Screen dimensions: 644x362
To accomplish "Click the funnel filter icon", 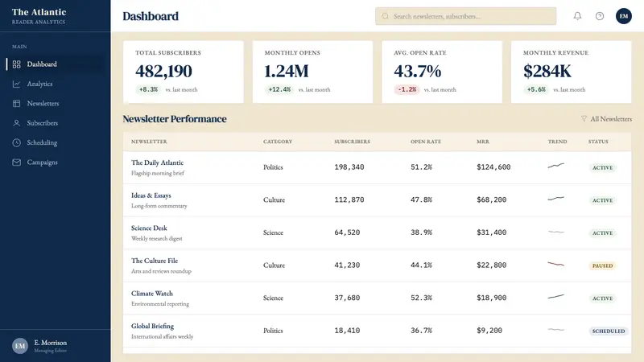I will click(584, 118).
